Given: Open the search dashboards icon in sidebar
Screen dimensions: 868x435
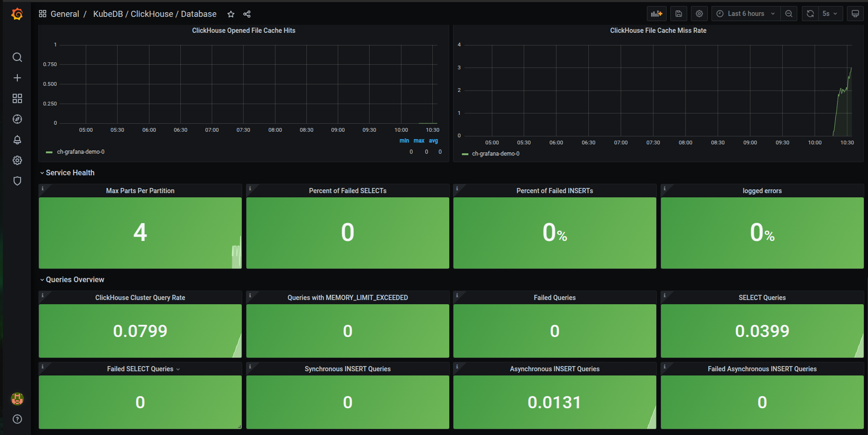Looking at the screenshot, I should point(17,57).
